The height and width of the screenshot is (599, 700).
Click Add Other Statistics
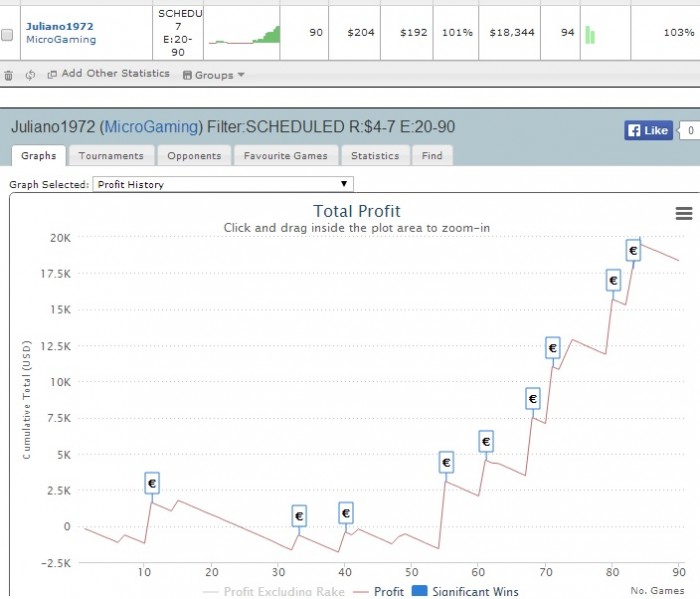pyautogui.click(x=109, y=74)
